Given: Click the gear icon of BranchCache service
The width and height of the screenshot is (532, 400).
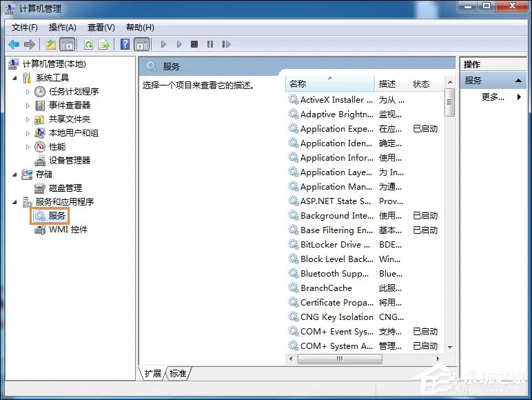Looking at the screenshot, I should click(293, 288).
